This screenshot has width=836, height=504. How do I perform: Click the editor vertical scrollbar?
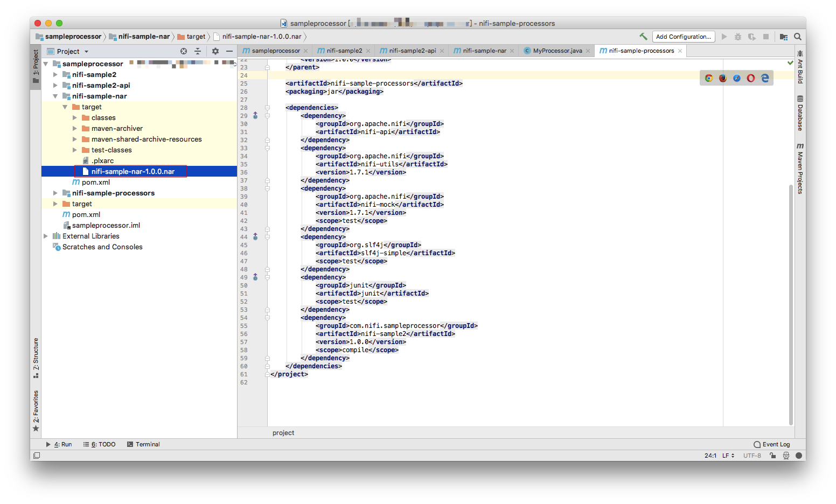click(791, 304)
